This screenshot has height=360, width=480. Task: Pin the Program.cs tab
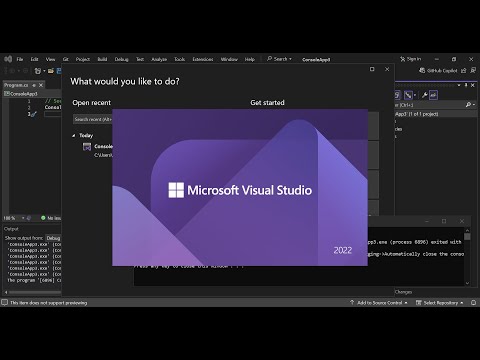[x=34, y=85]
